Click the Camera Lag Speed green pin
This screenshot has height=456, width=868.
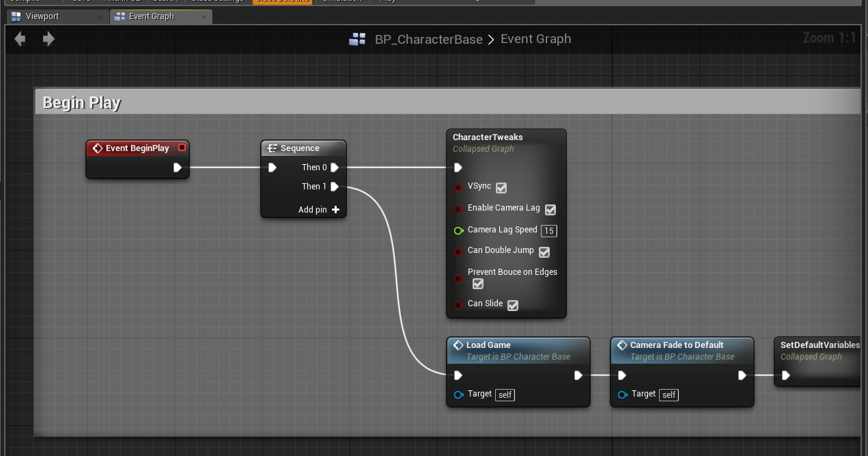458,230
